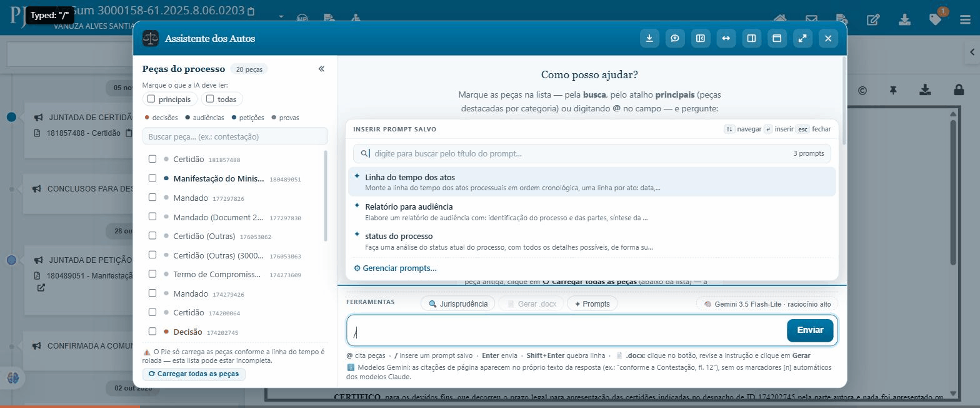The image size is (980, 408).
Task: Click the scales logo of Assistente dos Autos
Action: (151, 38)
